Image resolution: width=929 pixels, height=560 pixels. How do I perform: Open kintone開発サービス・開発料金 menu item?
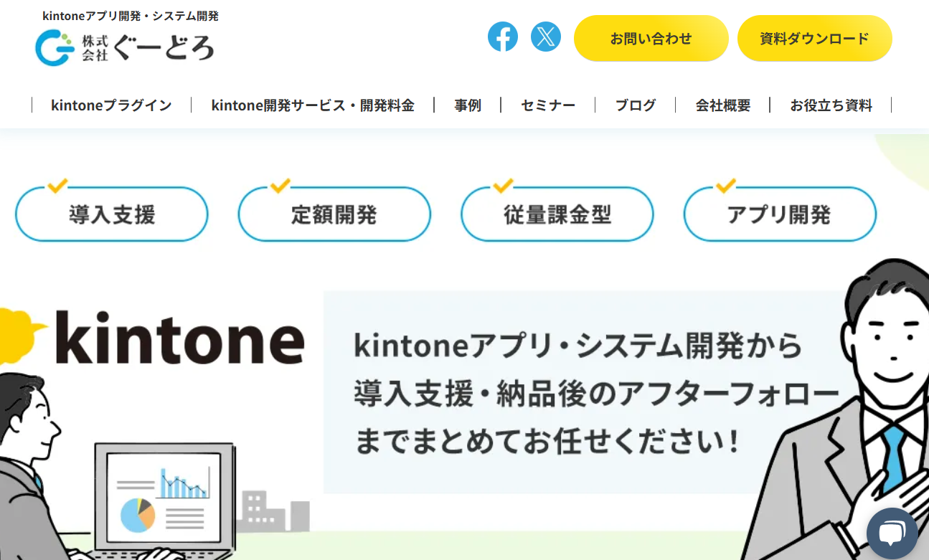click(313, 105)
